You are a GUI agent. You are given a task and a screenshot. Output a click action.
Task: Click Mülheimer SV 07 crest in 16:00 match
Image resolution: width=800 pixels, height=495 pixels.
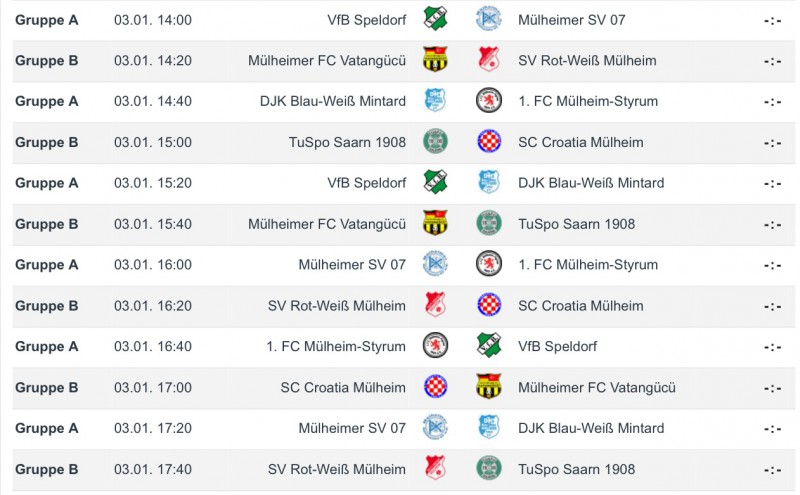pyautogui.click(x=435, y=265)
